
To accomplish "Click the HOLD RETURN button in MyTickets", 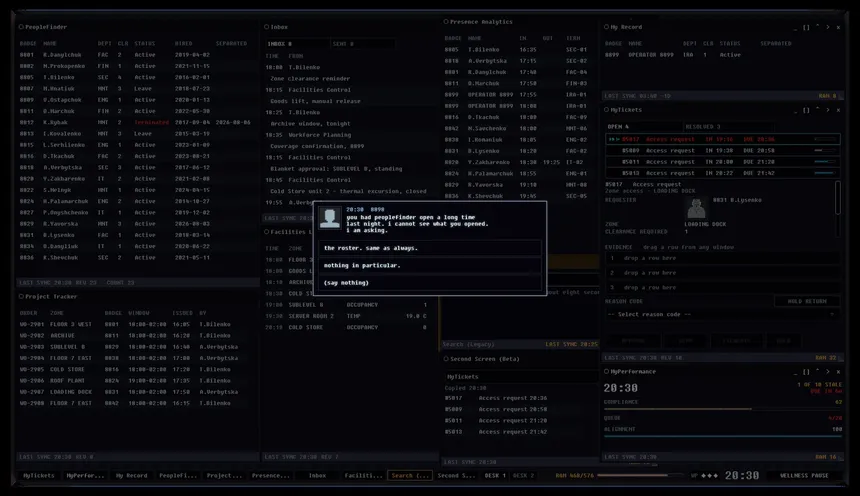I will [807, 301].
